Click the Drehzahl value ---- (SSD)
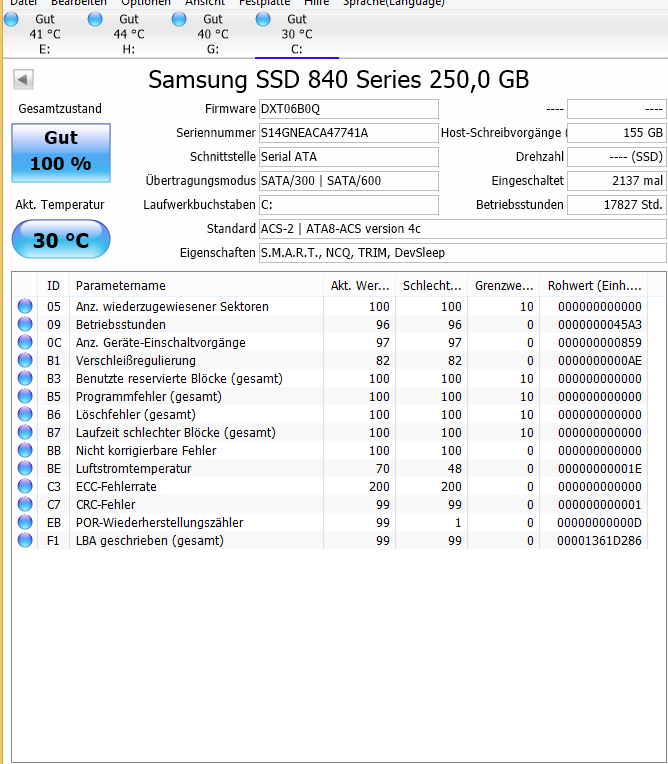 coord(617,157)
